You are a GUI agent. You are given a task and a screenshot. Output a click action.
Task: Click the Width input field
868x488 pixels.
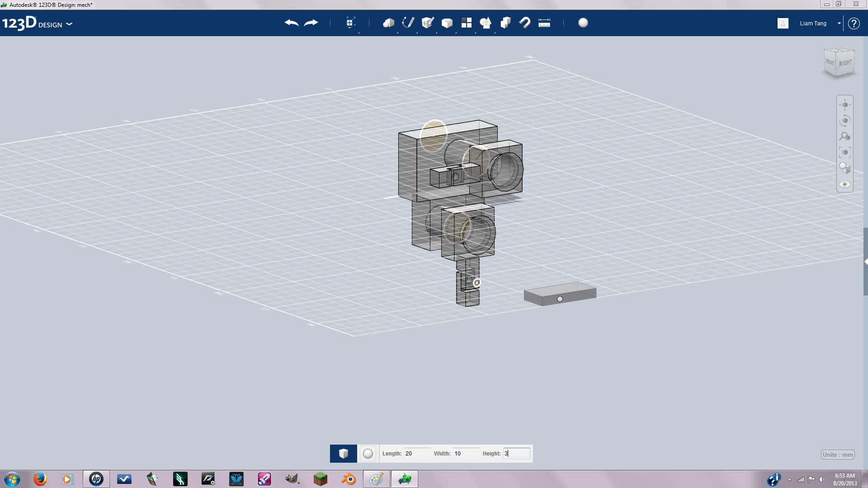coord(466,453)
